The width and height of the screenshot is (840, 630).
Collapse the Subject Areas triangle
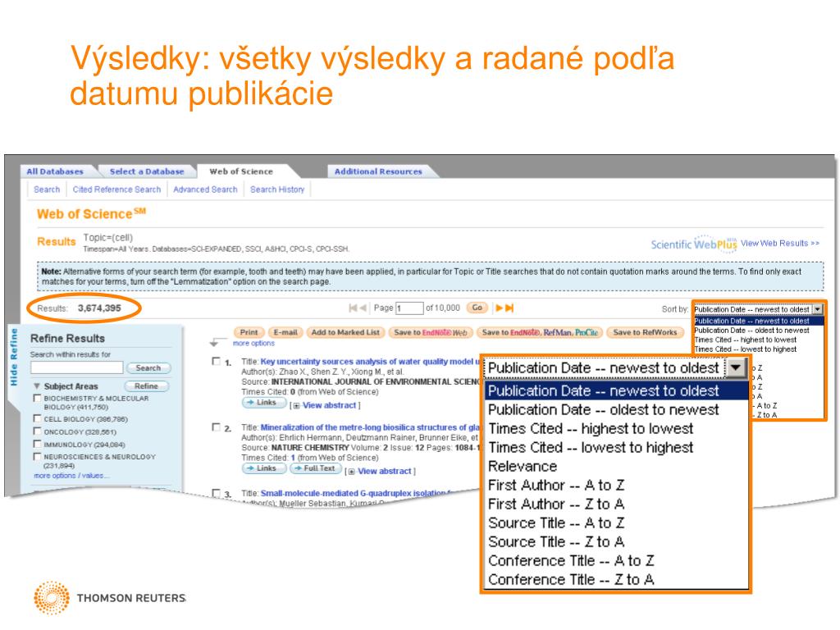point(37,386)
